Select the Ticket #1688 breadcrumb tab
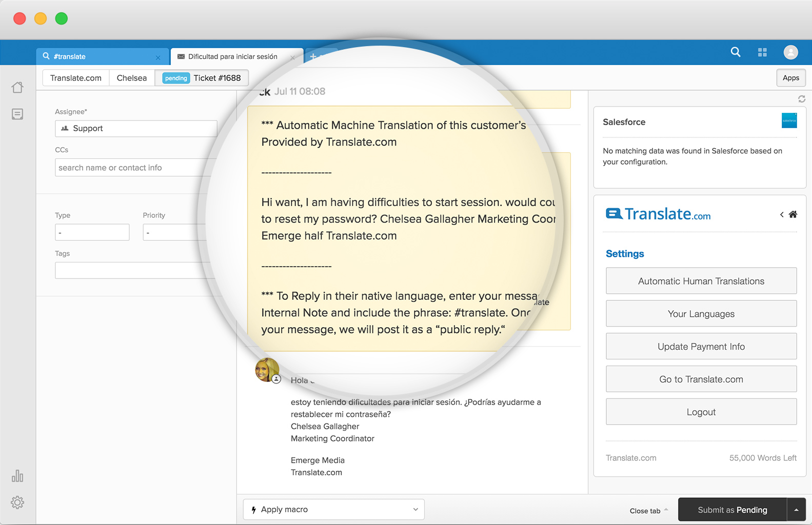This screenshot has width=812, height=525. [x=202, y=78]
